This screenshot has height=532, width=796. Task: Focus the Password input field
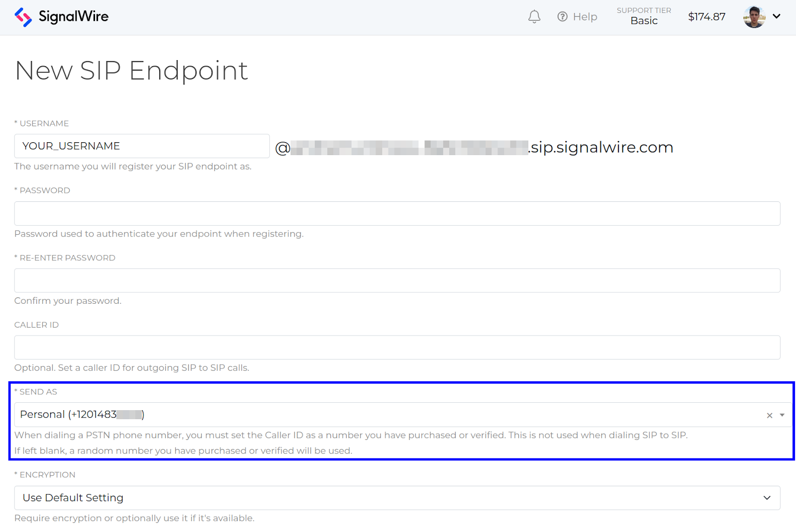click(x=397, y=213)
